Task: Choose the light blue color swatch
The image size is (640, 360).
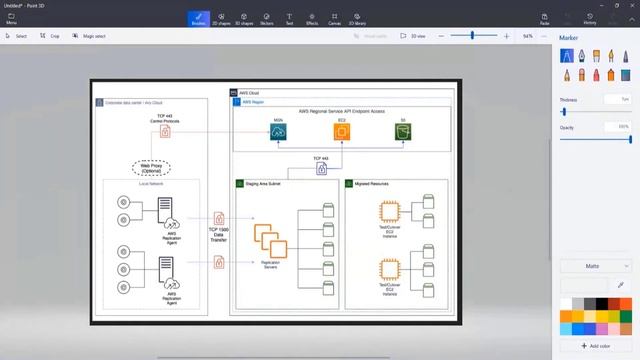Action: [566, 329]
